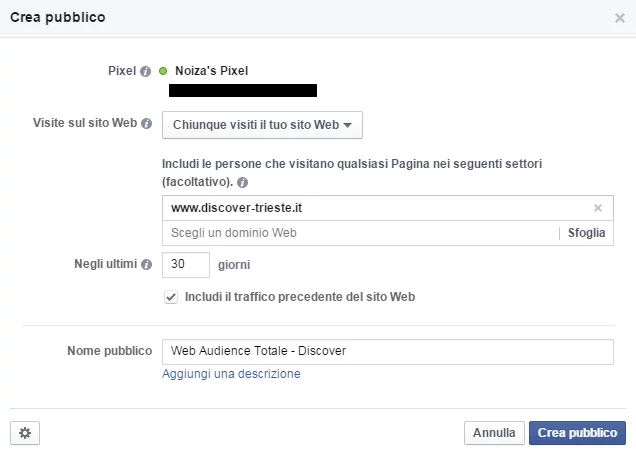Click the info icon next to Pixel
This screenshot has height=455, width=636.
145,71
